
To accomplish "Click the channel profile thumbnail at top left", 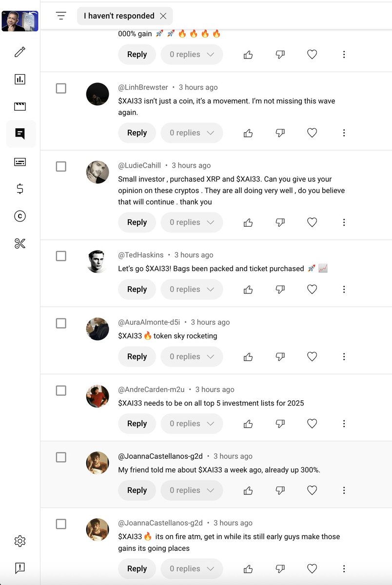I will pyautogui.click(x=20, y=21).
